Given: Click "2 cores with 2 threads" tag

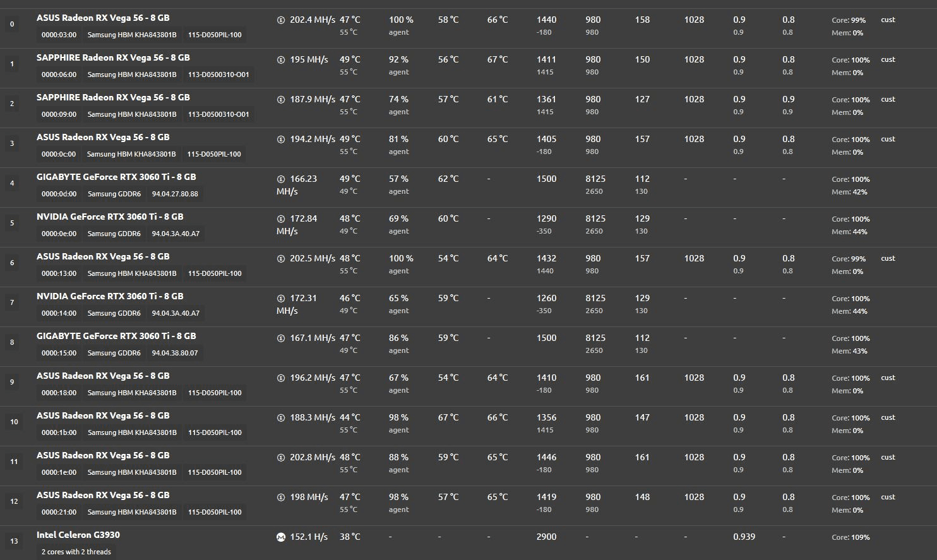Looking at the screenshot, I should [x=76, y=552].
